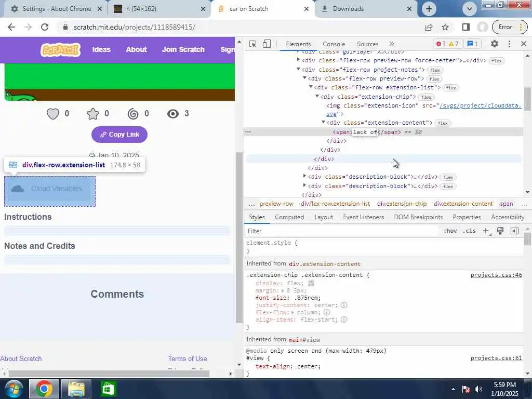Toggle the rendering emulation paintbrush icon
This screenshot has height=399, width=532.
click(x=500, y=231)
